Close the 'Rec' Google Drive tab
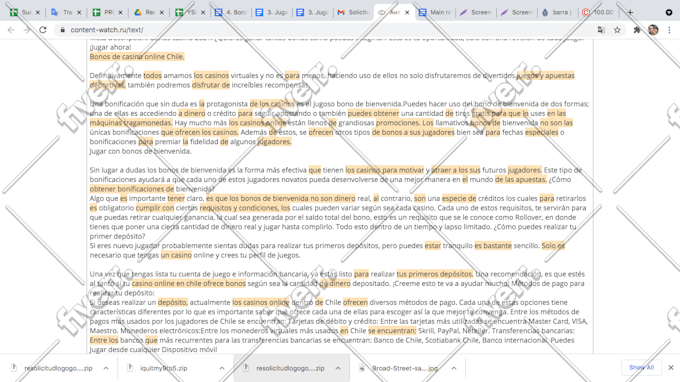 tap(161, 13)
